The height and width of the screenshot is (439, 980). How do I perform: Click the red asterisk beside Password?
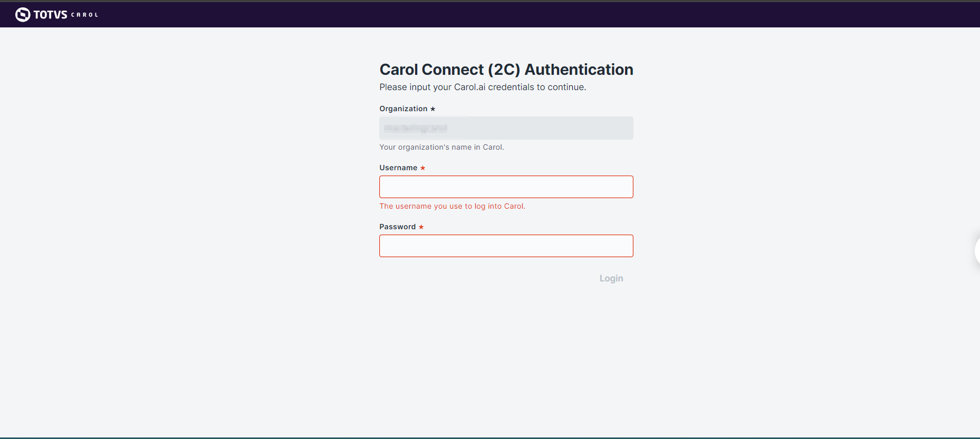click(x=421, y=227)
